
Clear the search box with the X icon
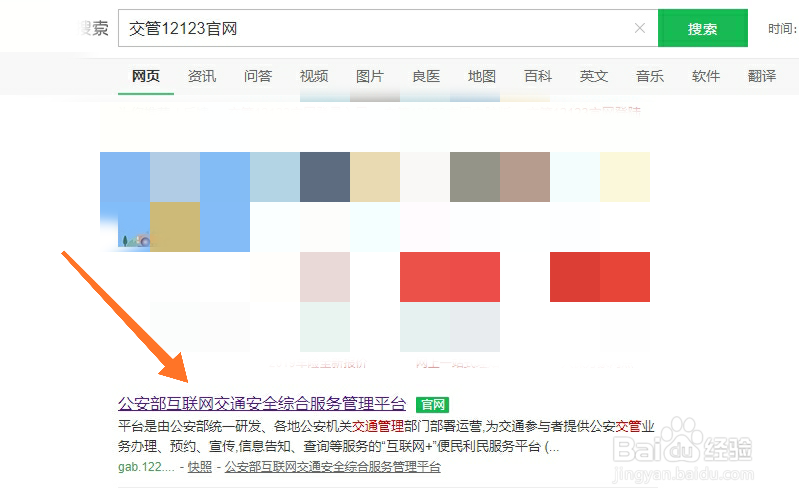[640, 28]
